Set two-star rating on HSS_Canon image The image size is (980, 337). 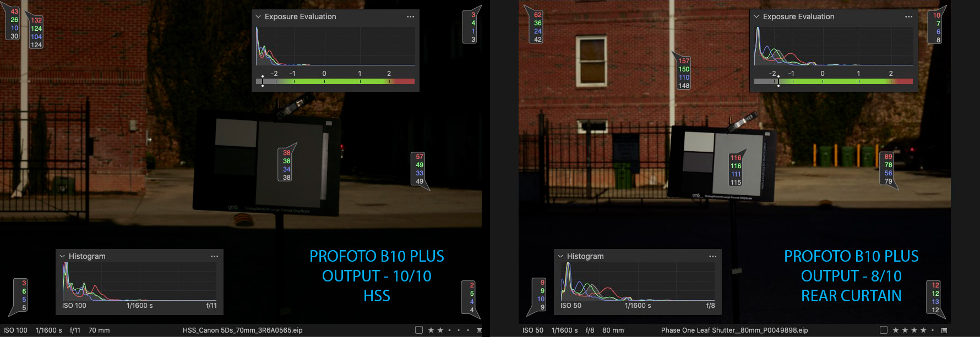[440, 330]
